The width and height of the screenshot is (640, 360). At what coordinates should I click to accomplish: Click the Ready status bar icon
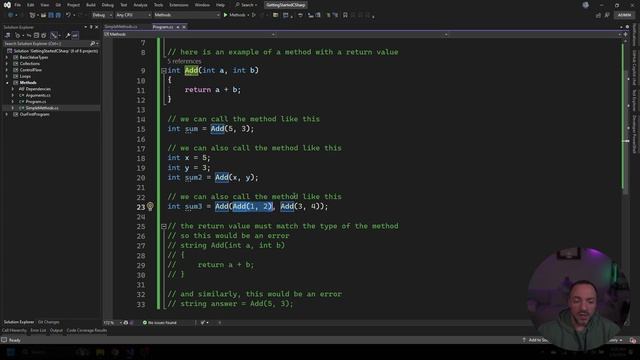tap(4, 340)
